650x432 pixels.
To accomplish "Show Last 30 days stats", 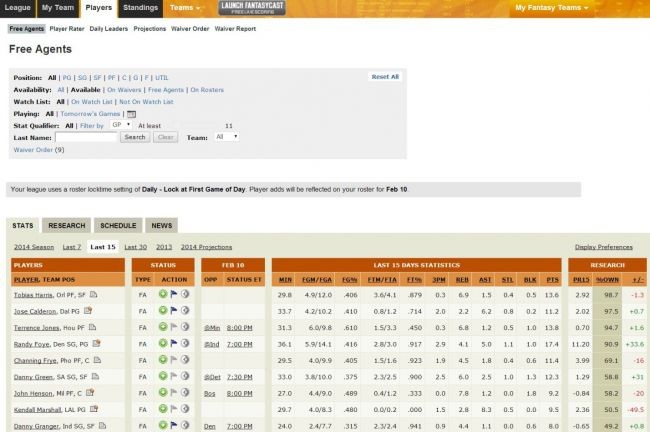I will point(136,247).
